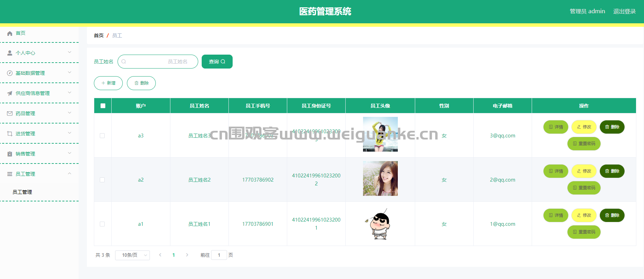Select the checkbox for account a1
Screen dimensions: 644x279
coord(102,224)
